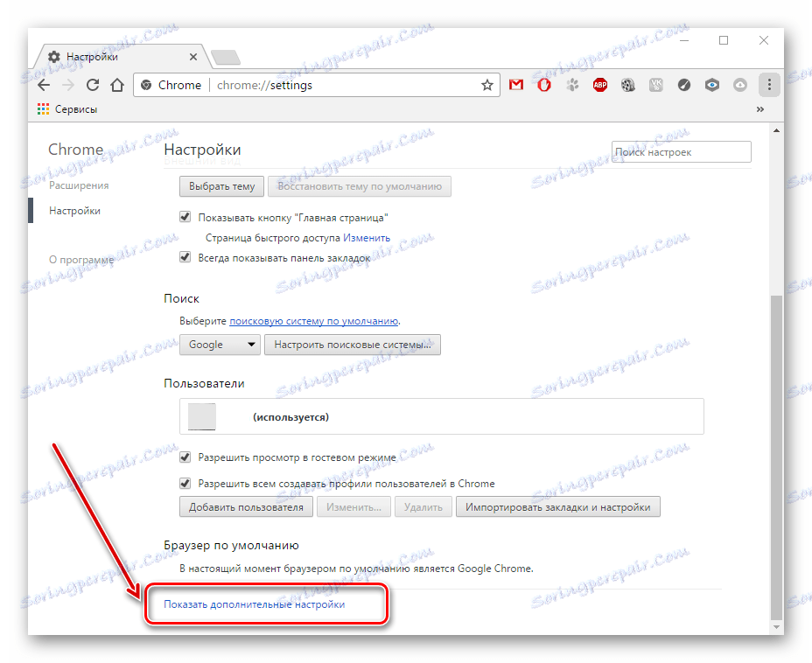Open the Сервисы apps grid shortcut
Viewport: 812px width, 663px height.
pyautogui.click(x=67, y=109)
